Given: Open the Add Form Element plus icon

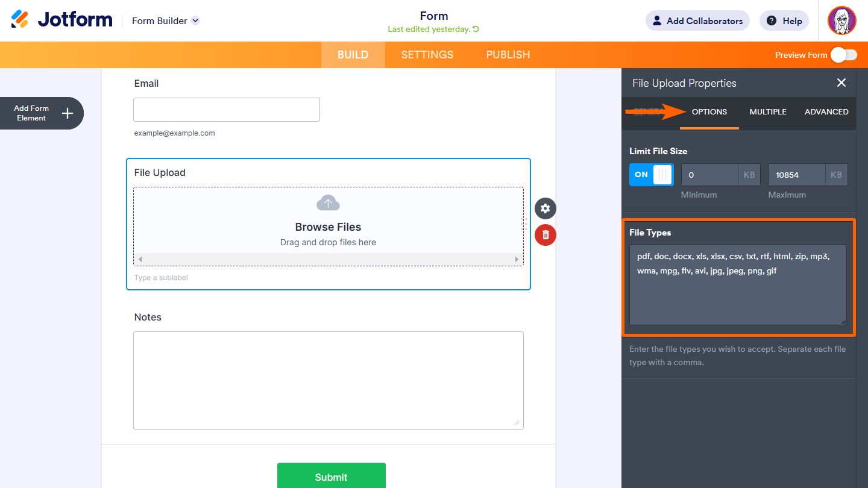Looking at the screenshot, I should click(x=68, y=113).
